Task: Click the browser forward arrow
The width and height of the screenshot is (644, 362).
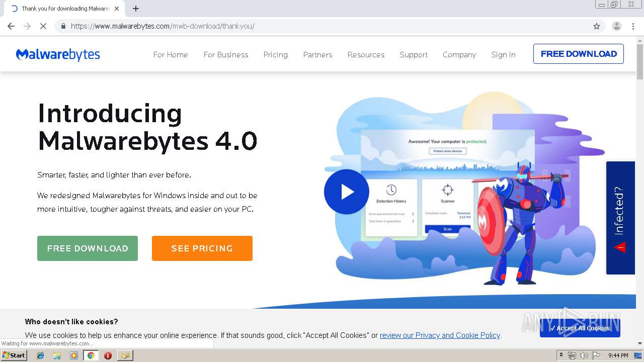Action: [x=27, y=26]
